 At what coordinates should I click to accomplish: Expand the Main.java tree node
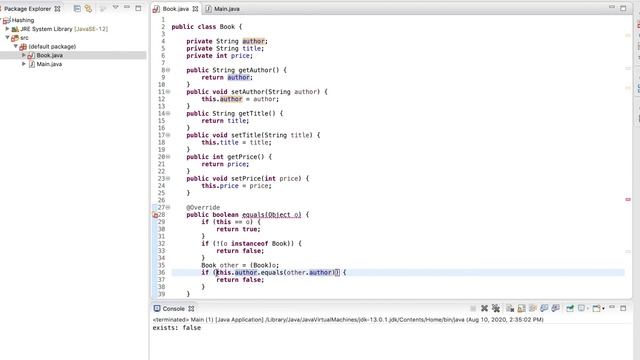[x=24, y=64]
